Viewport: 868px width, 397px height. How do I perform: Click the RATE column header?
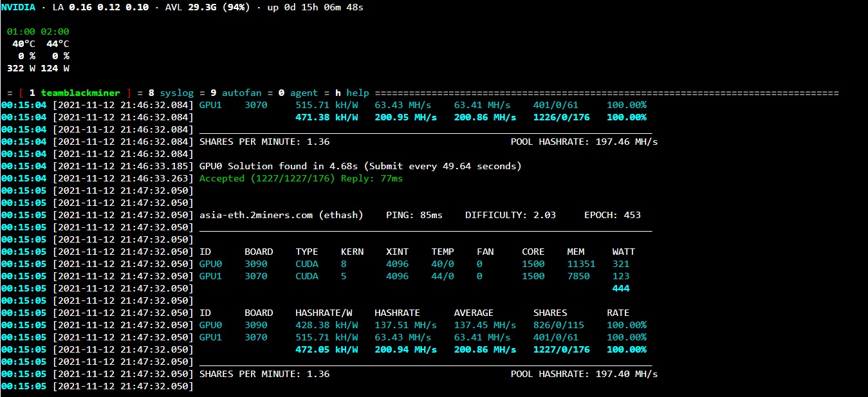[618, 313]
